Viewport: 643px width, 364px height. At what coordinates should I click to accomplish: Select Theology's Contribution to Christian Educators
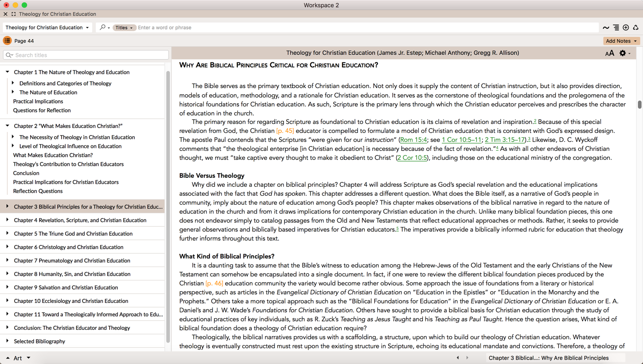[x=68, y=164]
